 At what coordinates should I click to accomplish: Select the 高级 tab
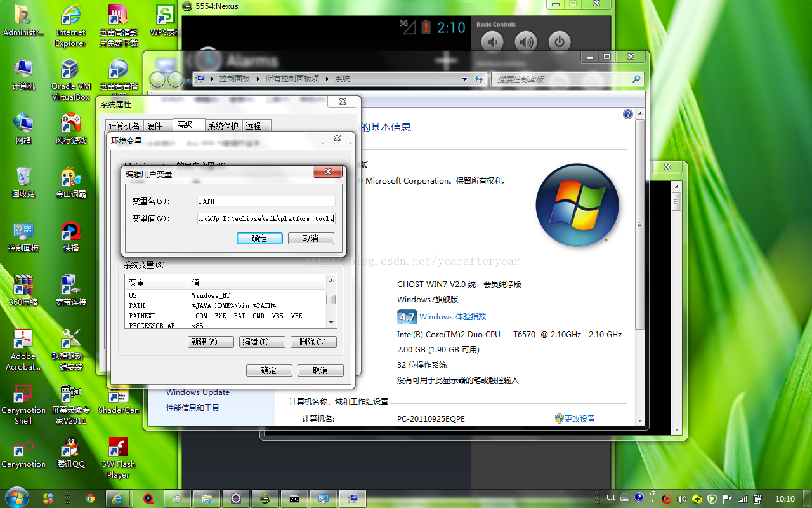click(188, 125)
